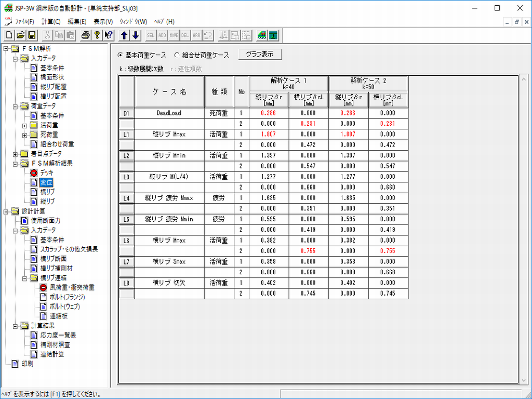Viewport: 532px width, 399px height.
Task: Expand the 死荷重 tree folder
Action: click(24, 135)
